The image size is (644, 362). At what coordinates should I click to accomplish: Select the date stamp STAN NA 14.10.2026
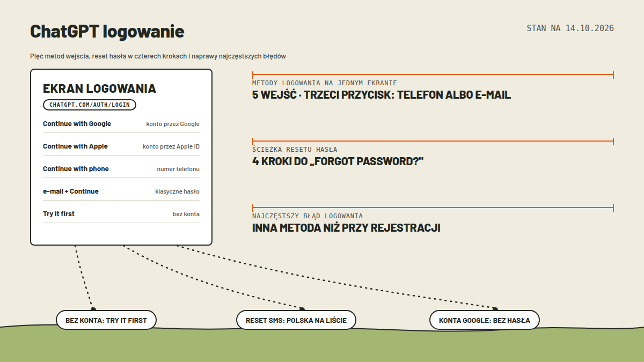coord(570,28)
